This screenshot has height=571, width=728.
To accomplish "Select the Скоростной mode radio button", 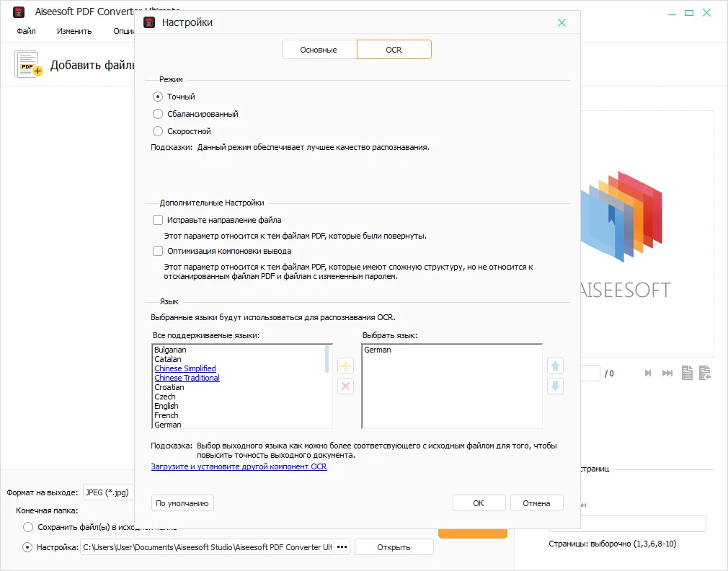I will click(x=158, y=131).
